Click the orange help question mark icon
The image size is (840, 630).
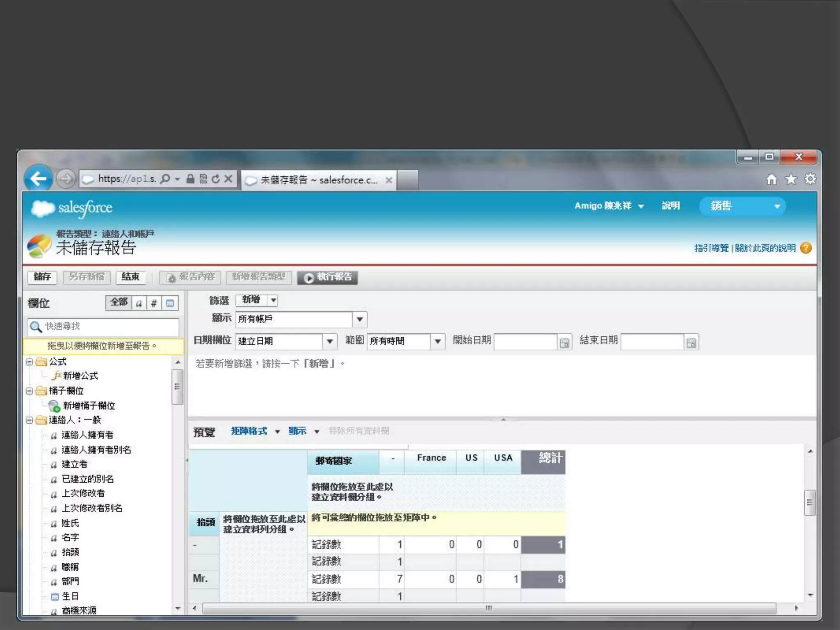806,248
